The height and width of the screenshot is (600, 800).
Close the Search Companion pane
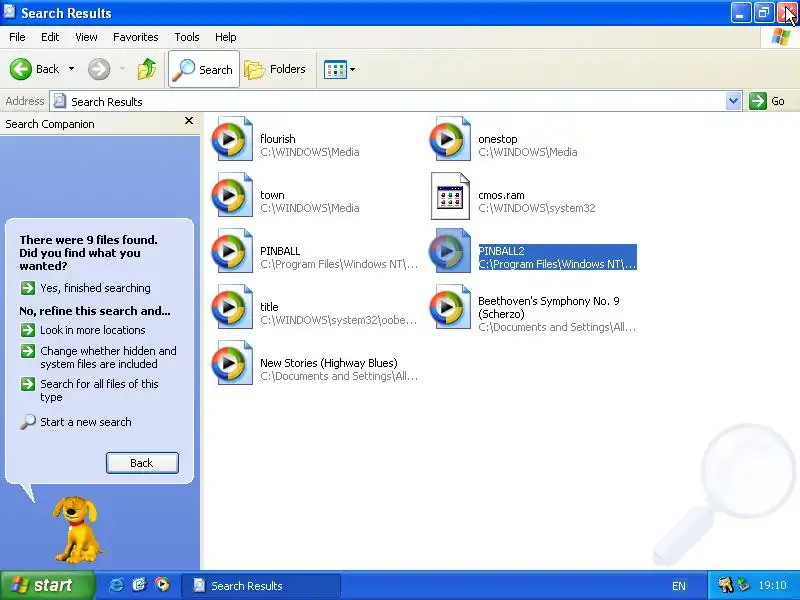189,120
